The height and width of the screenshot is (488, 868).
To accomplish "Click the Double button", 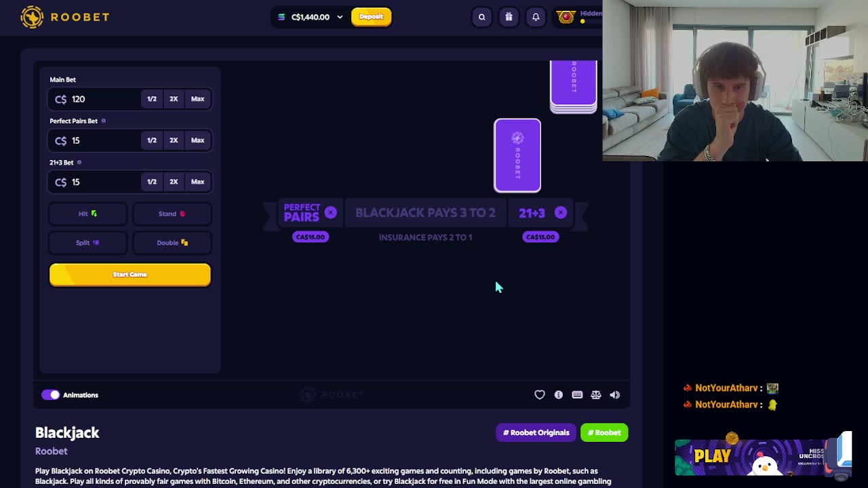I will (172, 243).
